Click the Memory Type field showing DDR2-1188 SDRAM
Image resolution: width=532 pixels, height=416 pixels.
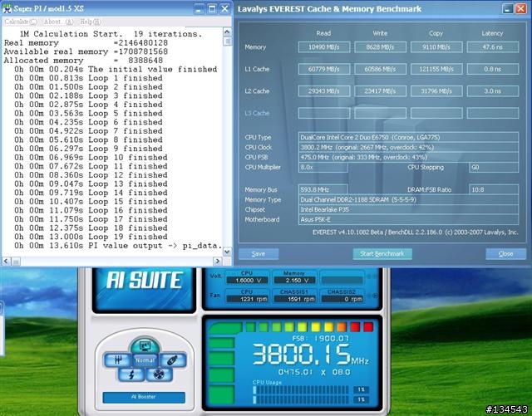(x=408, y=199)
